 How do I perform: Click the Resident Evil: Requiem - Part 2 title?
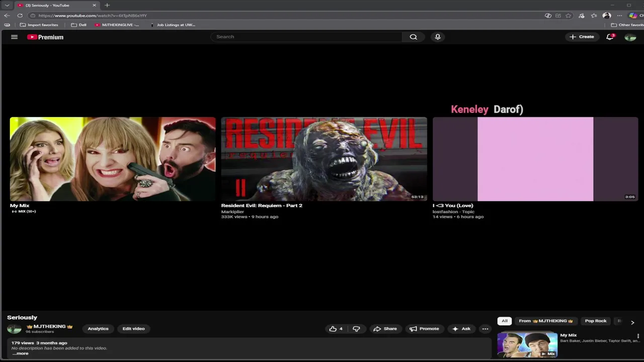(262, 205)
